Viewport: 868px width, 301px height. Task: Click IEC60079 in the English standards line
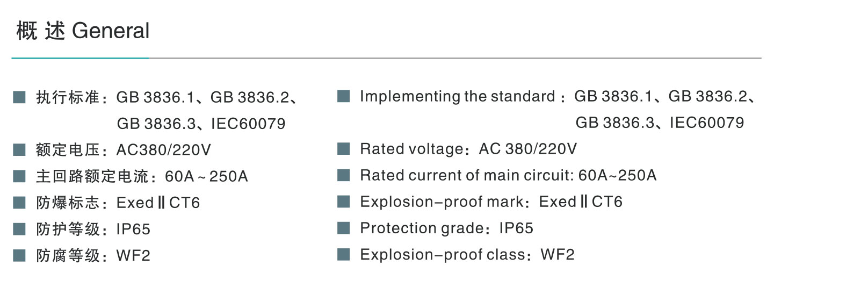(x=706, y=123)
